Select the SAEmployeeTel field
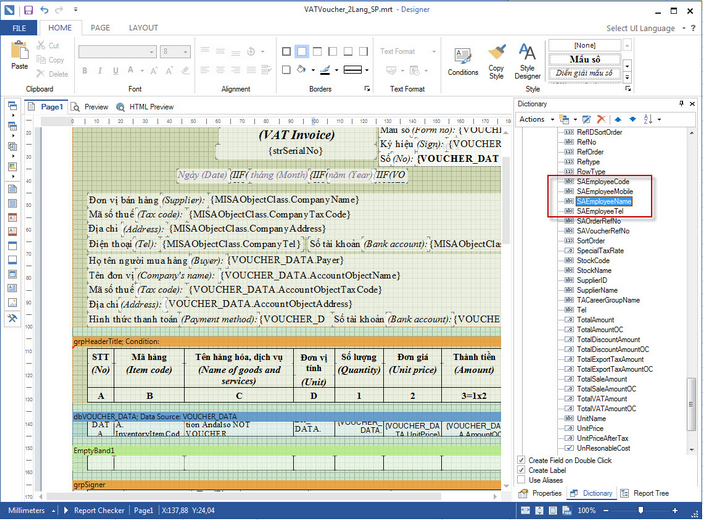The width and height of the screenshot is (703, 520). tap(600, 211)
